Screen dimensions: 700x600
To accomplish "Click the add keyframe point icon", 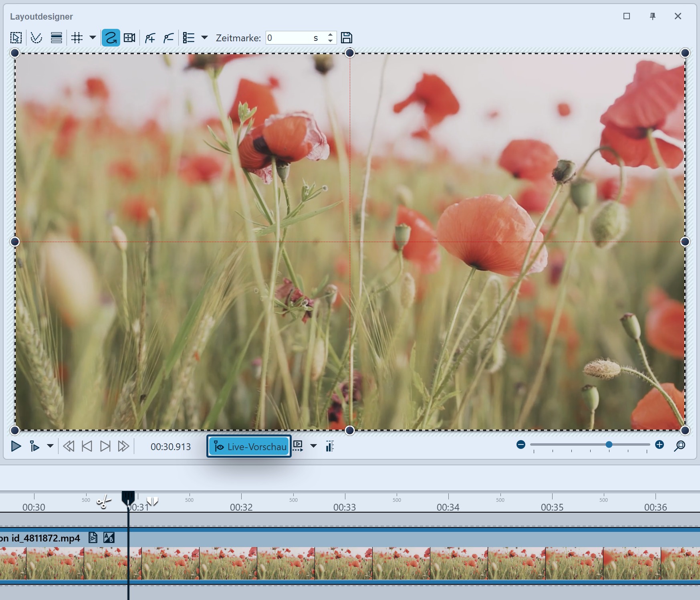I will click(150, 38).
